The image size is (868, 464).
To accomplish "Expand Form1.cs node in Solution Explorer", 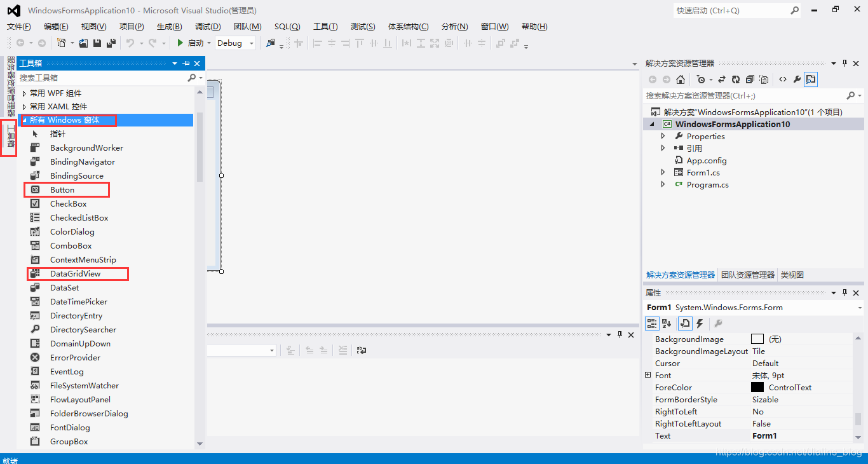I will point(663,172).
